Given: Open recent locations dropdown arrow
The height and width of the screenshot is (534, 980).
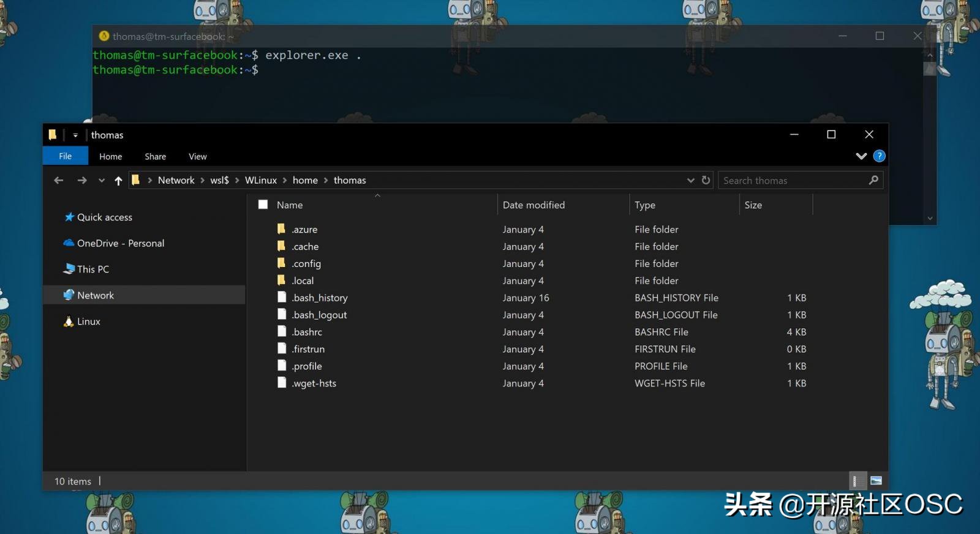Looking at the screenshot, I should [102, 180].
